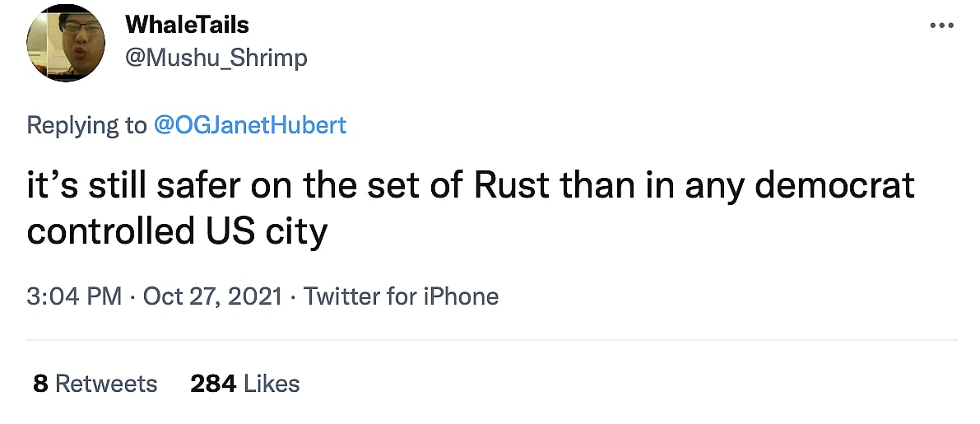Click the like count number 284
980x424 pixels.
(213, 384)
